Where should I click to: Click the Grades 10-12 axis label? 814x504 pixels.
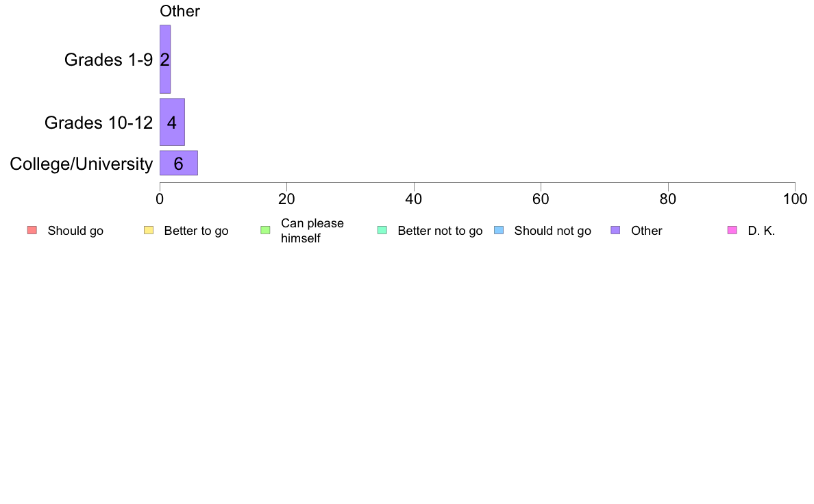tap(99, 123)
